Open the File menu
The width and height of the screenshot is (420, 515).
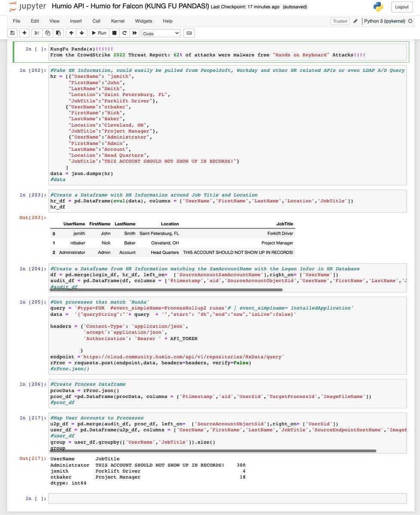(16, 21)
